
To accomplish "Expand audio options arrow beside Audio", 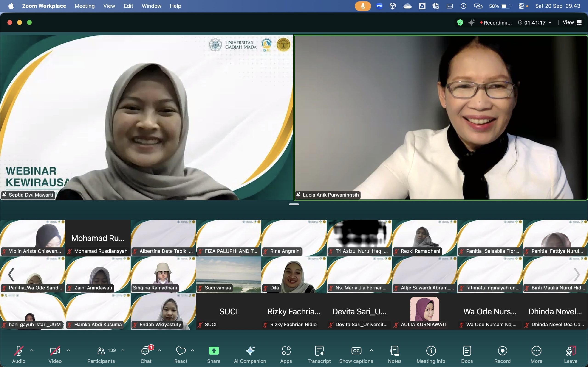I will click(32, 350).
